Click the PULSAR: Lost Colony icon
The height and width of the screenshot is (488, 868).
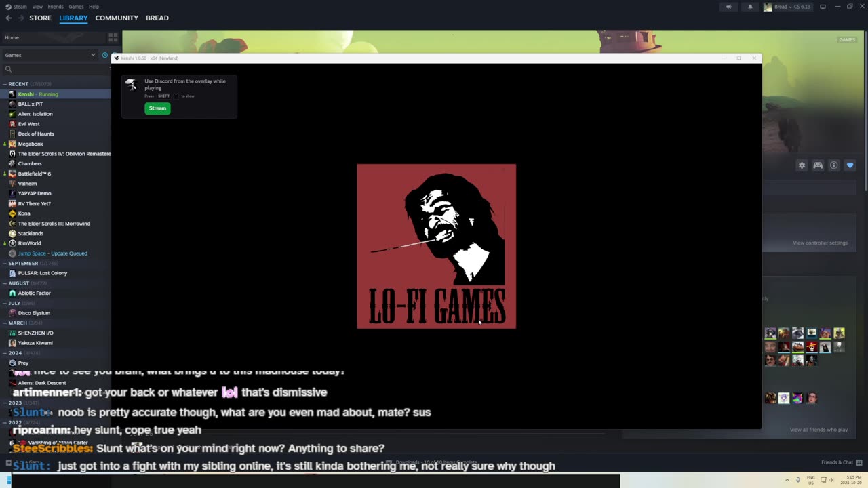coord(12,273)
